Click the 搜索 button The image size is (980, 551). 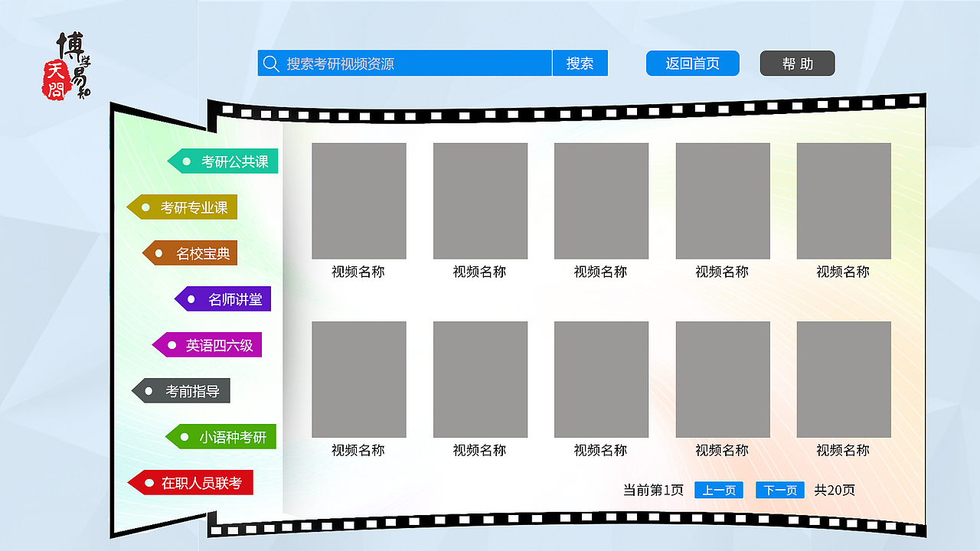click(580, 64)
